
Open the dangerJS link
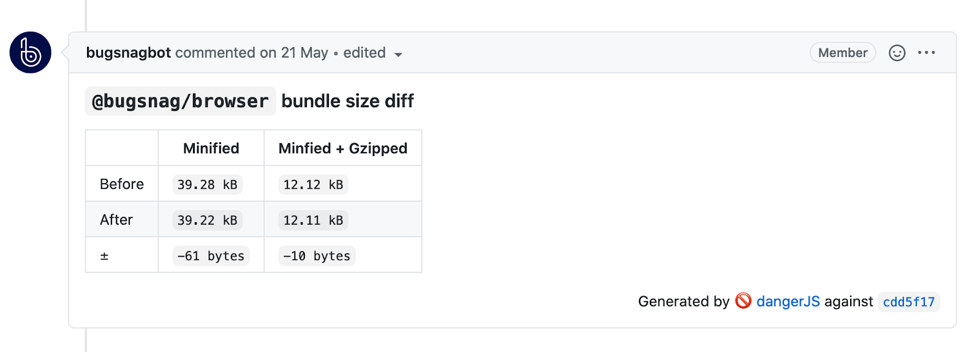click(x=788, y=301)
